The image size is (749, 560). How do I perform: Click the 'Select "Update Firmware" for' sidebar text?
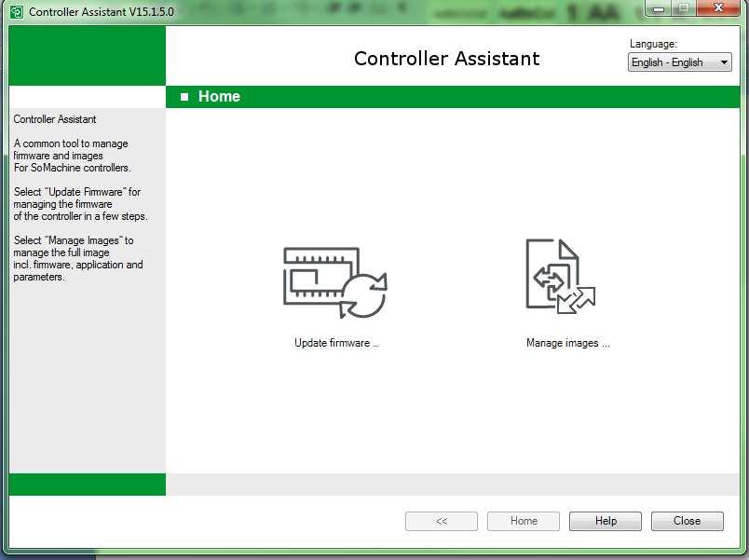[x=77, y=192]
